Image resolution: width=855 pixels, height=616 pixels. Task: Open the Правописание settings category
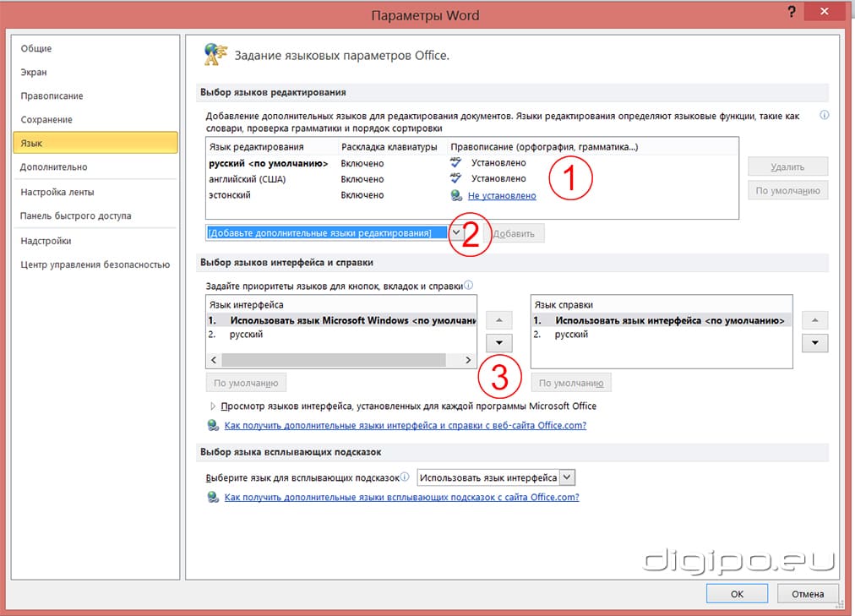point(52,96)
